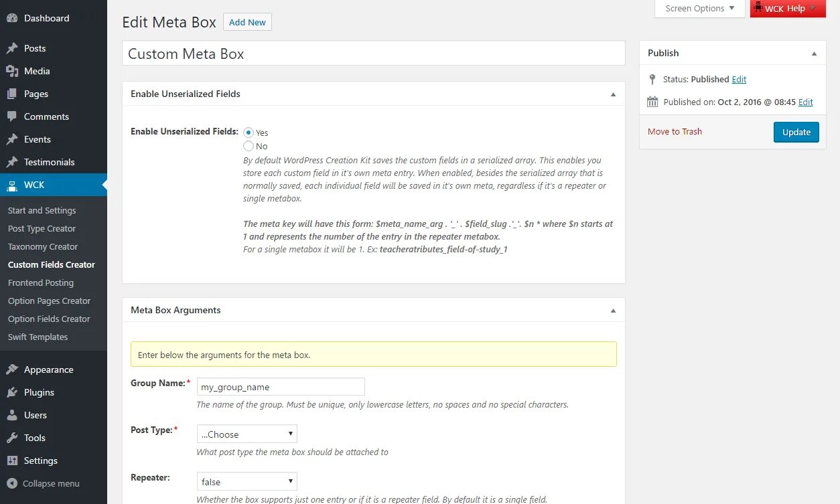Click the Appearance paintbrush icon

(x=12, y=369)
